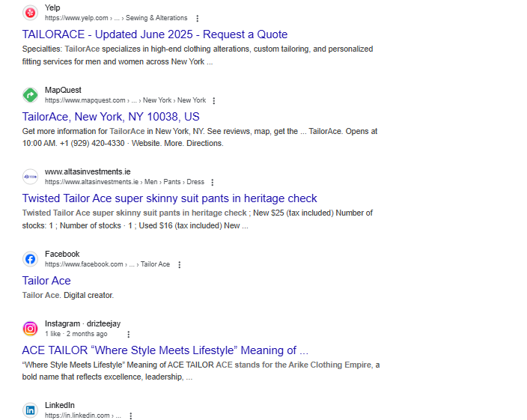The height and width of the screenshot is (420, 527).
Task: Open TAILORACE Updated June 2025 Yelp link
Action: coord(155,34)
